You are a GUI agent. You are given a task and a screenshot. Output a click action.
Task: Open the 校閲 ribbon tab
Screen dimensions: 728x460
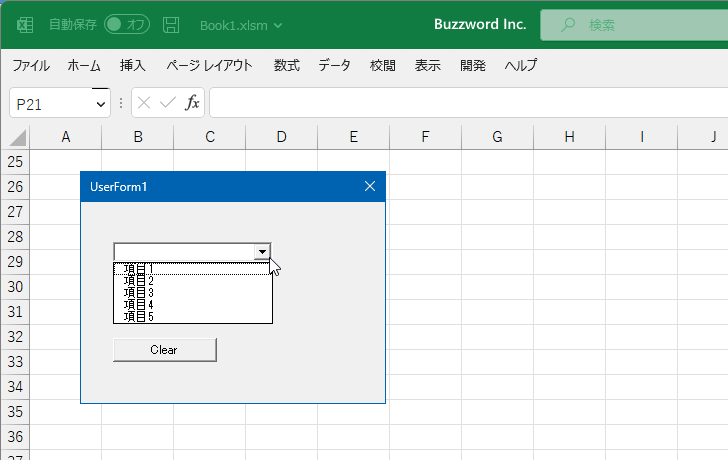click(x=383, y=65)
